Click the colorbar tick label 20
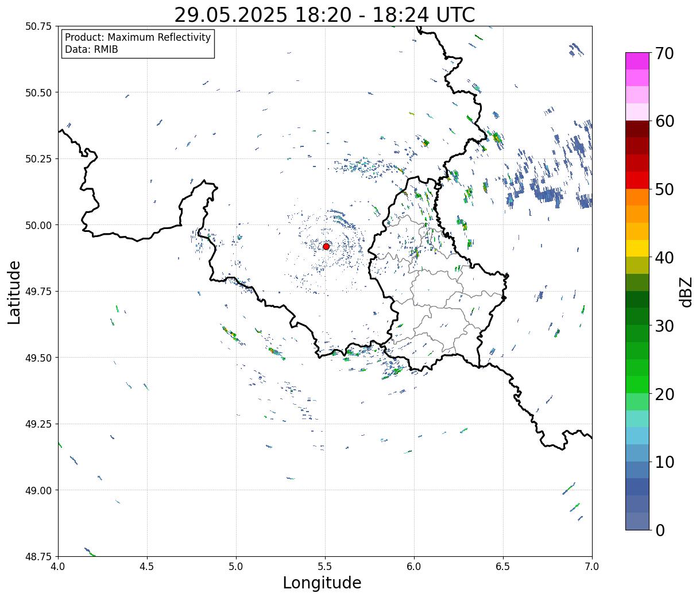Viewport: 700px width, 597px height. click(664, 394)
